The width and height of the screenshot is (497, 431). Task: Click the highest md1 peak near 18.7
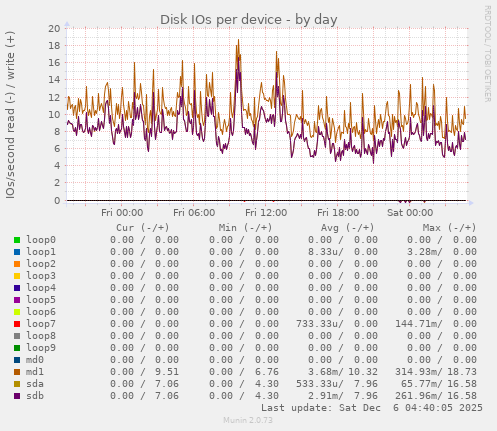tap(238, 40)
